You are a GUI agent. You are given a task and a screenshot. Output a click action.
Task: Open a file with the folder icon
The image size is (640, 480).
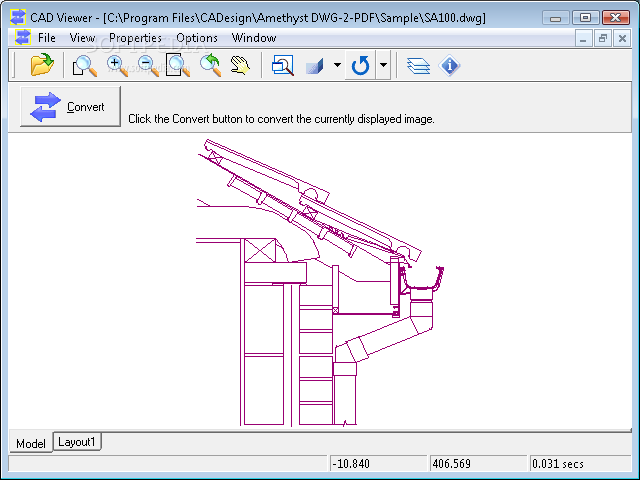(42, 64)
